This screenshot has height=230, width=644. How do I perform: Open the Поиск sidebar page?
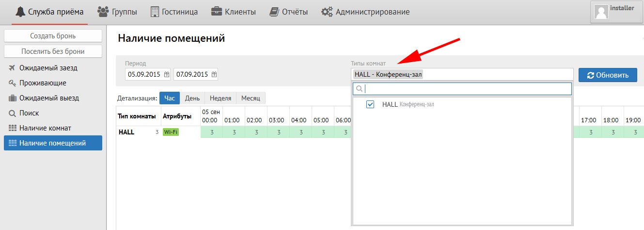(x=53, y=113)
